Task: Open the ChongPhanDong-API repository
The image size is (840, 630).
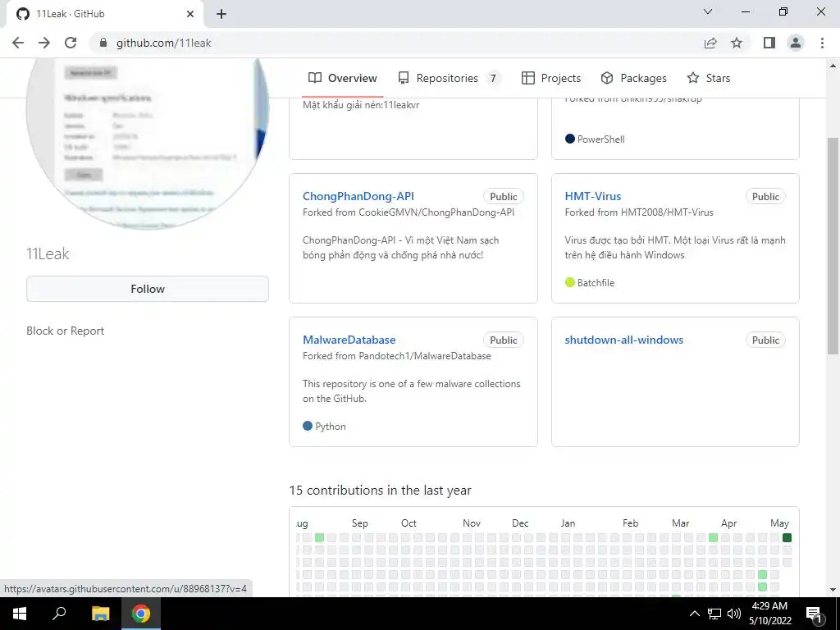Action: pyautogui.click(x=358, y=196)
